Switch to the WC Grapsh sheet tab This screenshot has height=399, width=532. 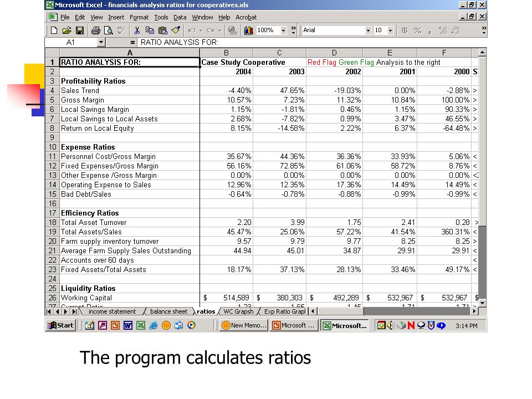238,311
